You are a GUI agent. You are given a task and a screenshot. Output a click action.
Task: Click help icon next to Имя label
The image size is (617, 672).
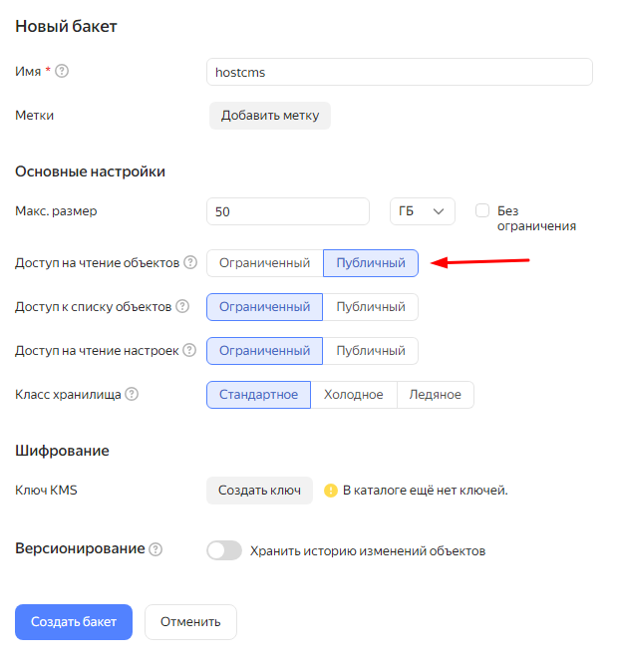pyautogui.click(x=62, y=72)
